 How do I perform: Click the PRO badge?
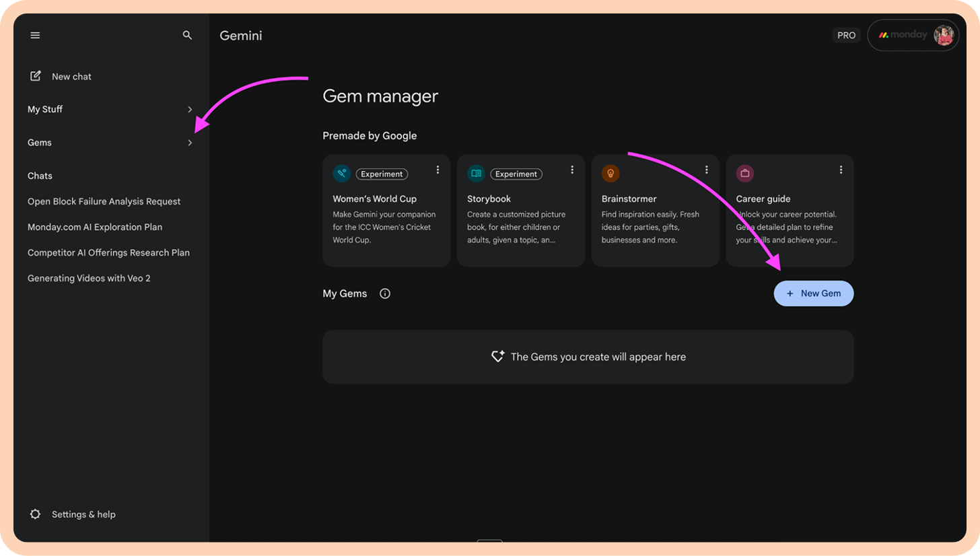[847, 35]
